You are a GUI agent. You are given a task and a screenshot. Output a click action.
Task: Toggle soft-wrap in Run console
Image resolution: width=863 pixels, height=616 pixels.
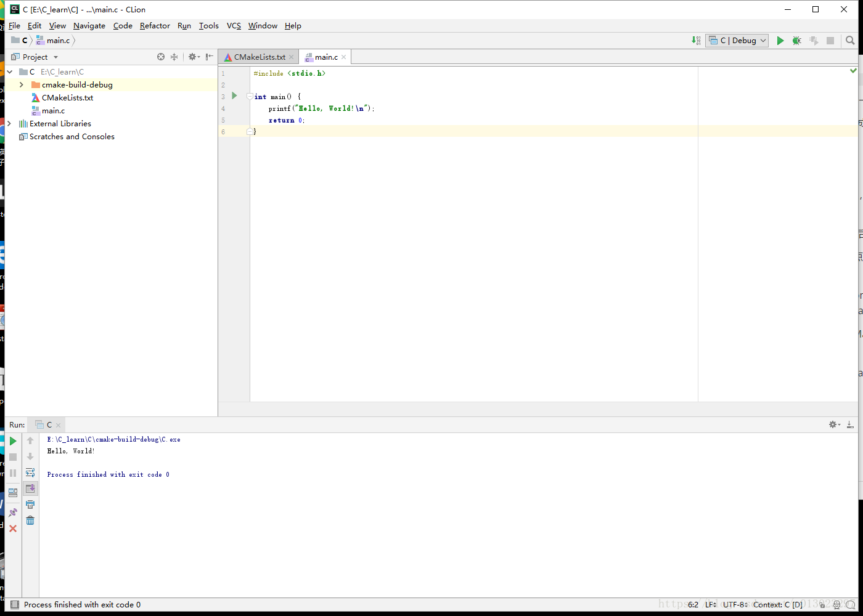tap(30, 472)
